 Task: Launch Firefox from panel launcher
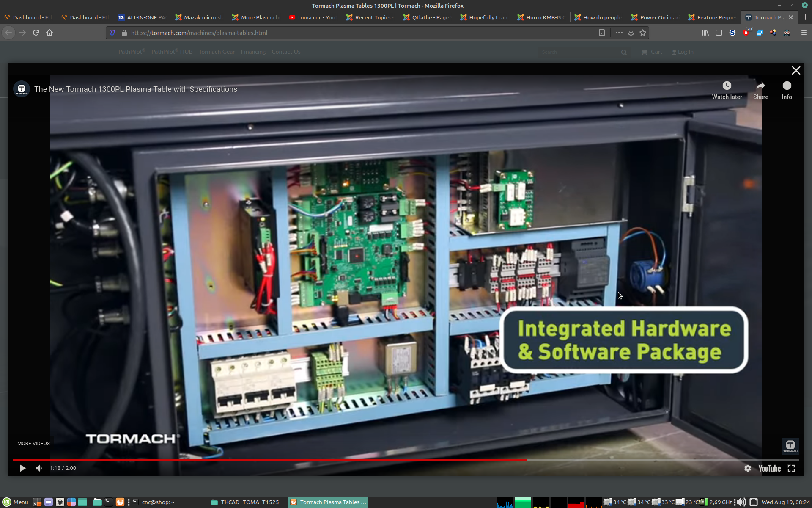tap(120, 502)
